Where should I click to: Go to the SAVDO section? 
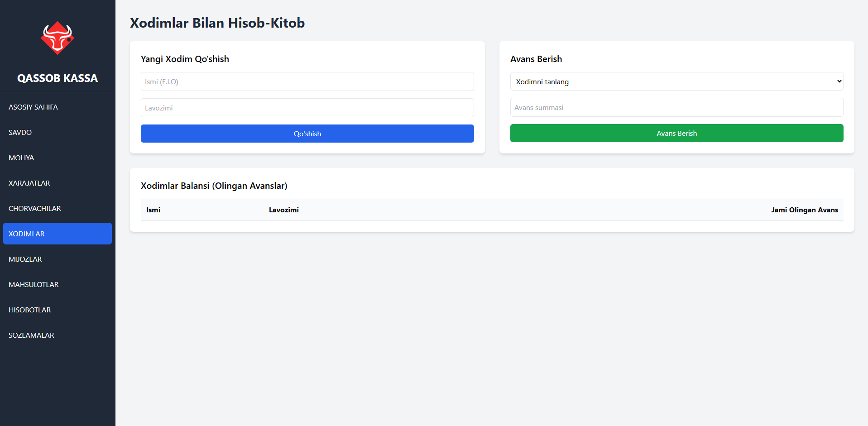point(20,133)
